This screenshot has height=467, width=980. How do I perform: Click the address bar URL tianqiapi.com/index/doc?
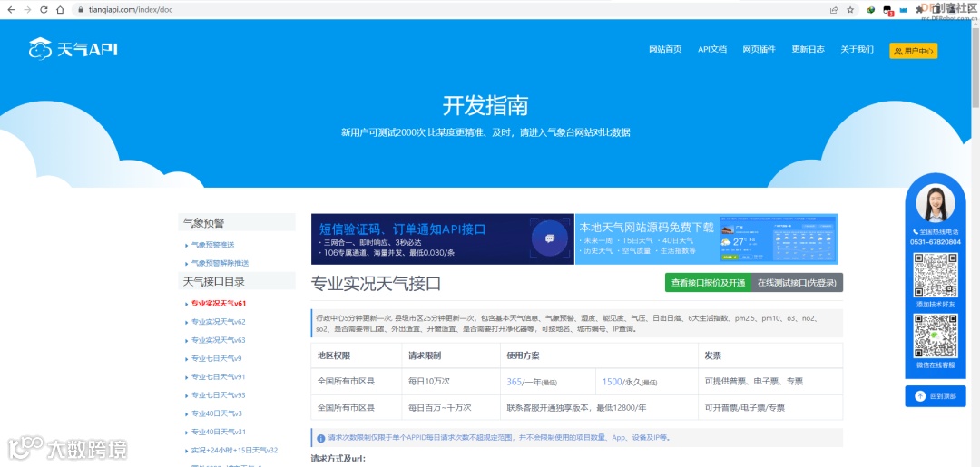pos(132,10)
